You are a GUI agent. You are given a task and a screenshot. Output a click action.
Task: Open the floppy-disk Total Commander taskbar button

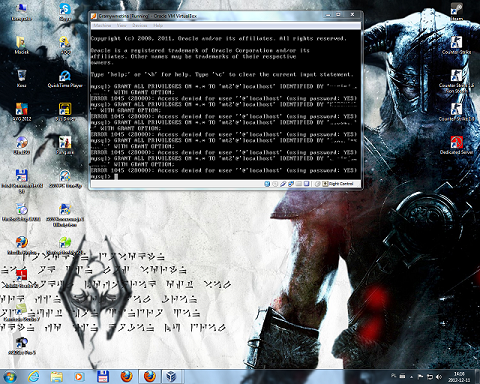tap(103, 377)
